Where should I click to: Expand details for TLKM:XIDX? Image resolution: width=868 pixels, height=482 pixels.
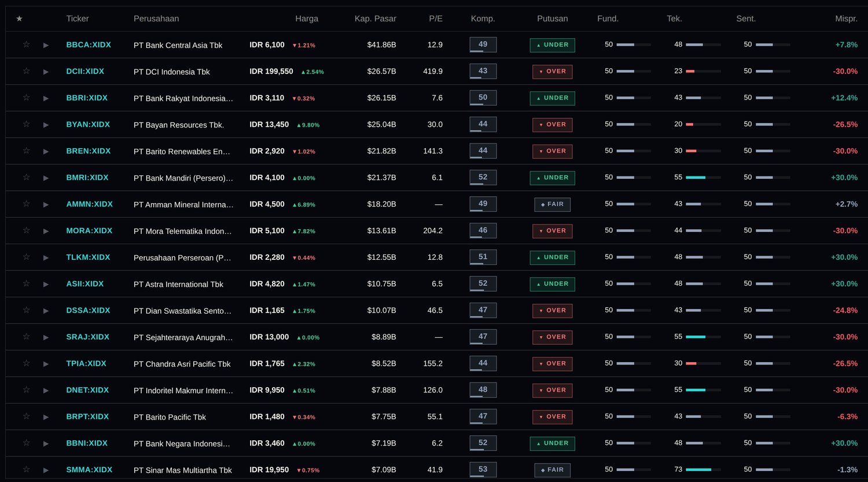tap(46, 257)
